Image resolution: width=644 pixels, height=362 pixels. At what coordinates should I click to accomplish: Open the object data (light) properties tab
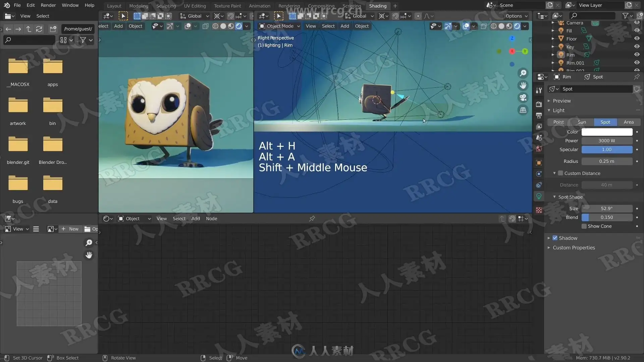pos(539,196)
